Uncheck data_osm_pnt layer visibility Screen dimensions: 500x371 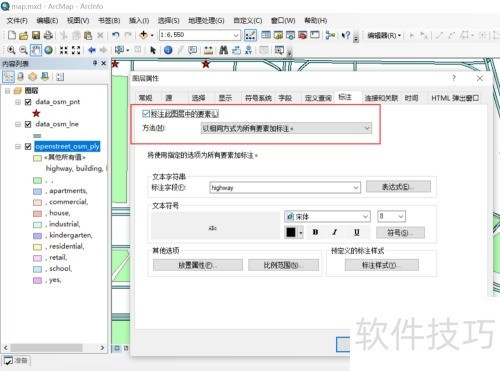point(28,102)
